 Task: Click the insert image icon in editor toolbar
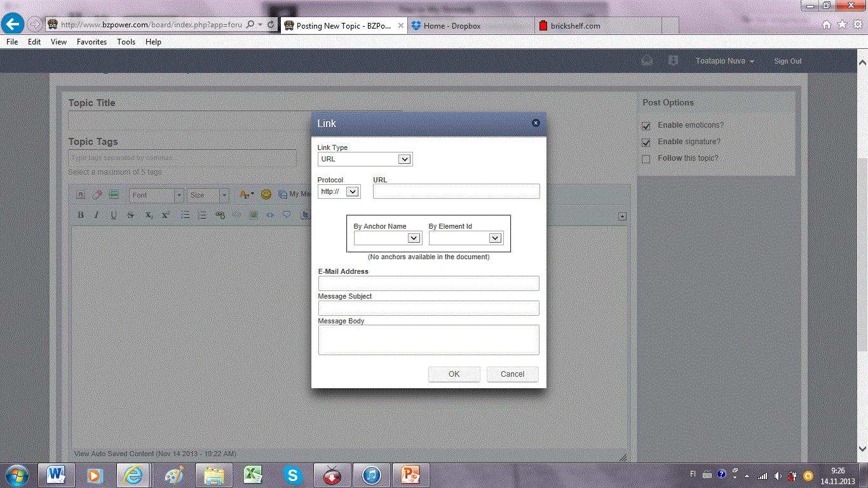254,215
